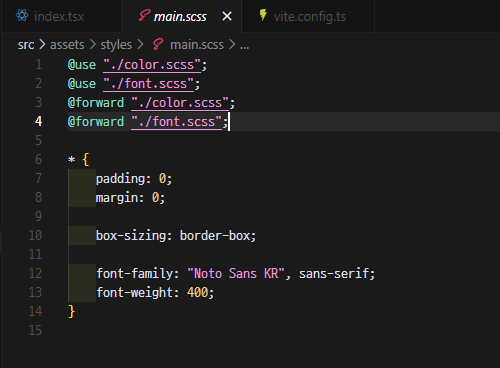500x368 pixels.
Task: Click the closing brace on line 14
Action: [x=71, y=312]
